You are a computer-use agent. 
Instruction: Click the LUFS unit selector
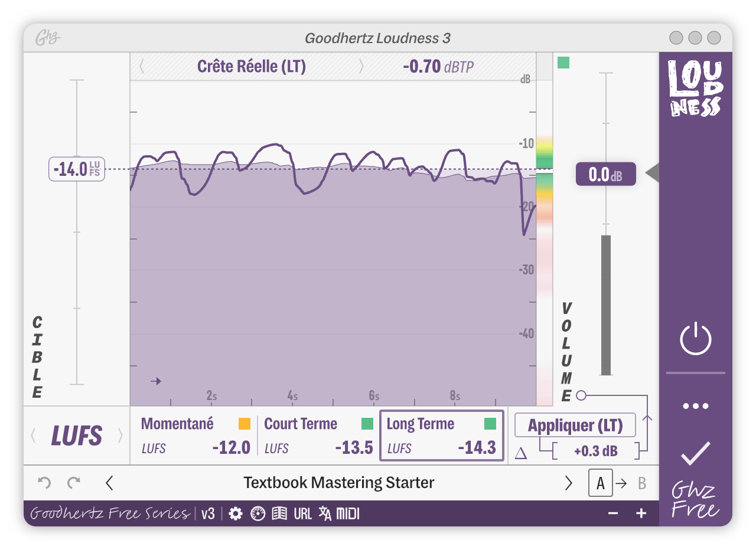tap(77, 436)
